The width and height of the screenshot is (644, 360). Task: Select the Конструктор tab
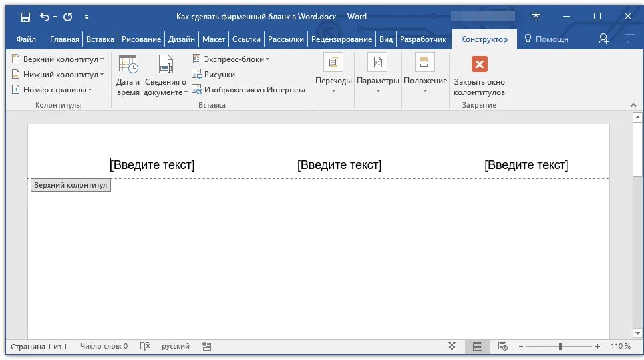(x=484, y=39)
